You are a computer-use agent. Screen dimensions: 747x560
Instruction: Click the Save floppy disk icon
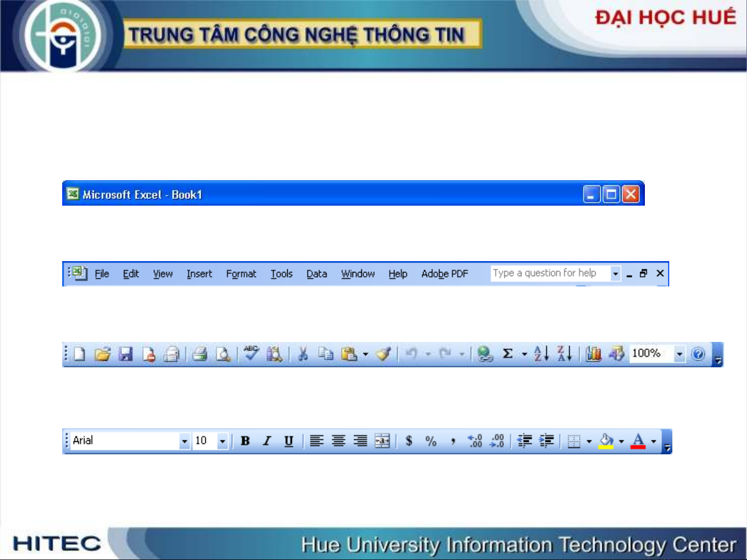(x=126, y=354)
